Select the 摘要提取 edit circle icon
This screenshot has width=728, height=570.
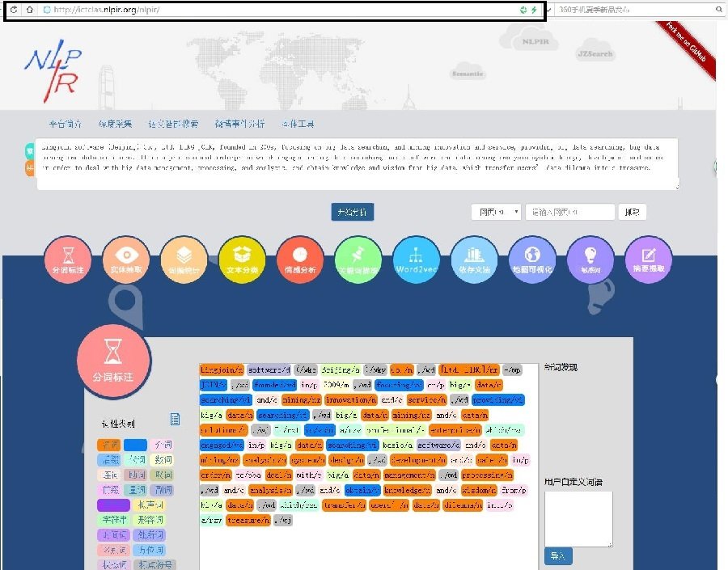[x=648, y=260]
